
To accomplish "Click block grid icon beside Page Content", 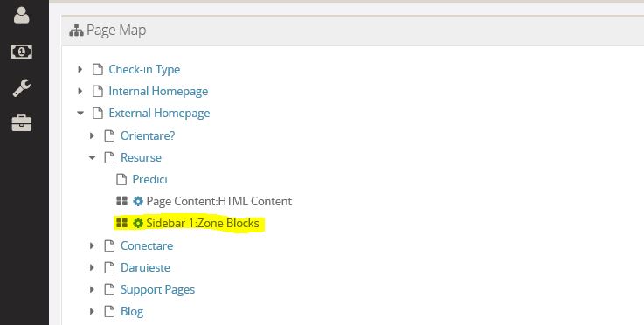I will coord(122,201).
